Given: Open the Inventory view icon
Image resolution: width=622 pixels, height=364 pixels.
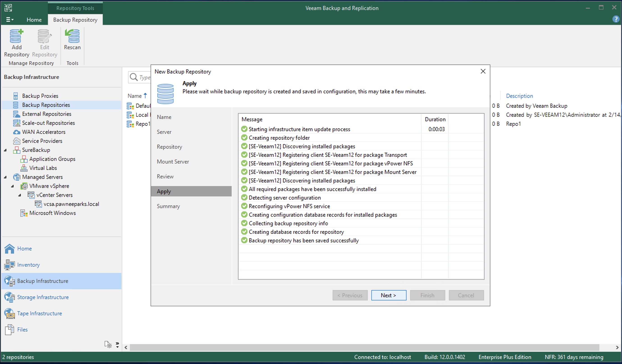Looking at the screenshot, I should pyautogui.click(x=9, y=265).
